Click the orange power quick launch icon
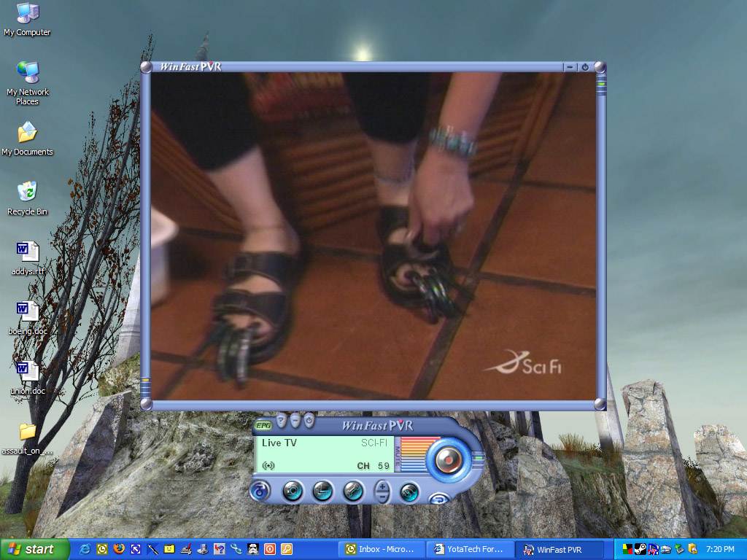This screenshot has height=560, width=747. coord(270,549)
